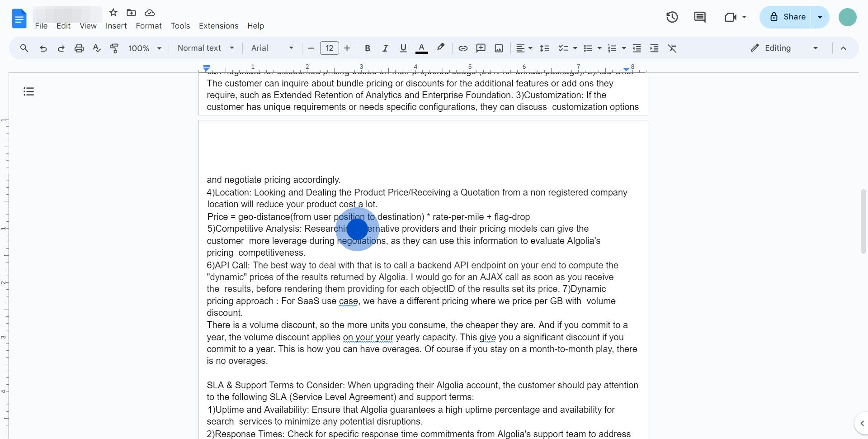Open the highlight color picker

[440, 48]
